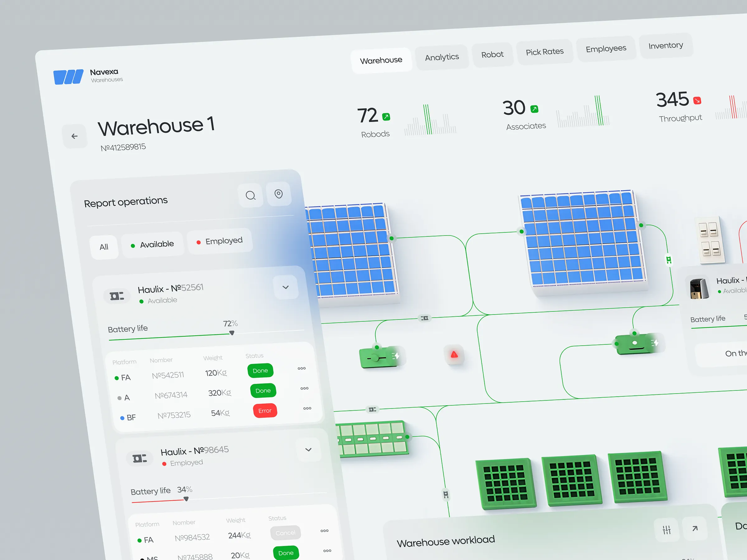Switch to the Analytics tab

click(442, 57)
